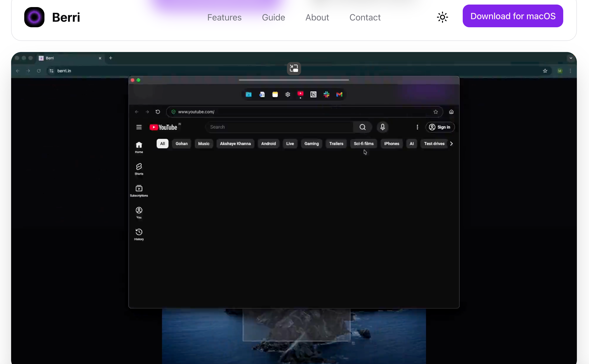Click Download for macOS button
The image size is (589, 364).
[513, 16]
